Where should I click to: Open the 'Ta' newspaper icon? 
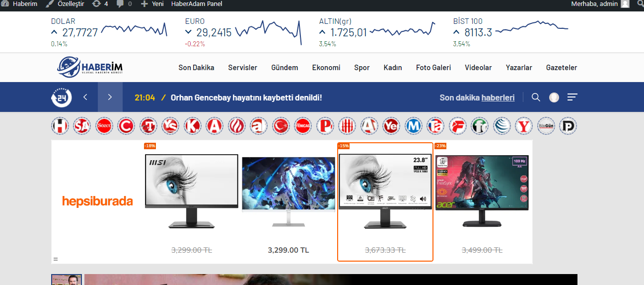[435, 126]
